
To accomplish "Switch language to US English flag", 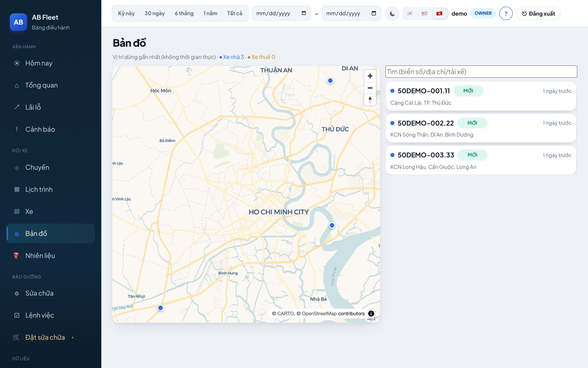I will [x=425, y=14].
